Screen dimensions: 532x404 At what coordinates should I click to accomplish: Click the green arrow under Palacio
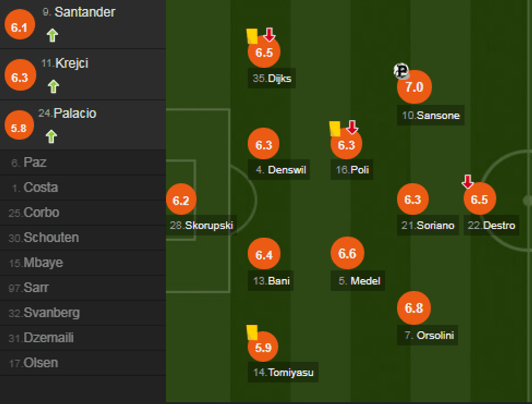coord(52,136)
